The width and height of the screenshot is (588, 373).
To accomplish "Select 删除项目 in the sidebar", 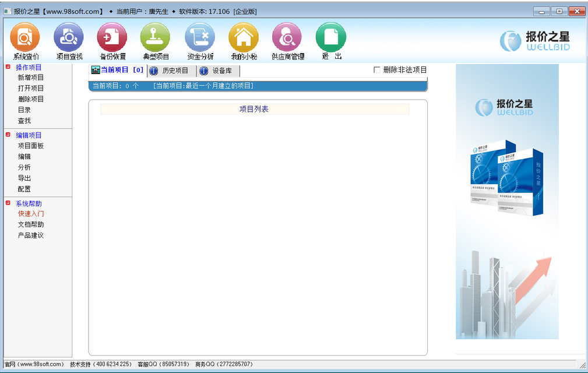I will pos(31,99).
